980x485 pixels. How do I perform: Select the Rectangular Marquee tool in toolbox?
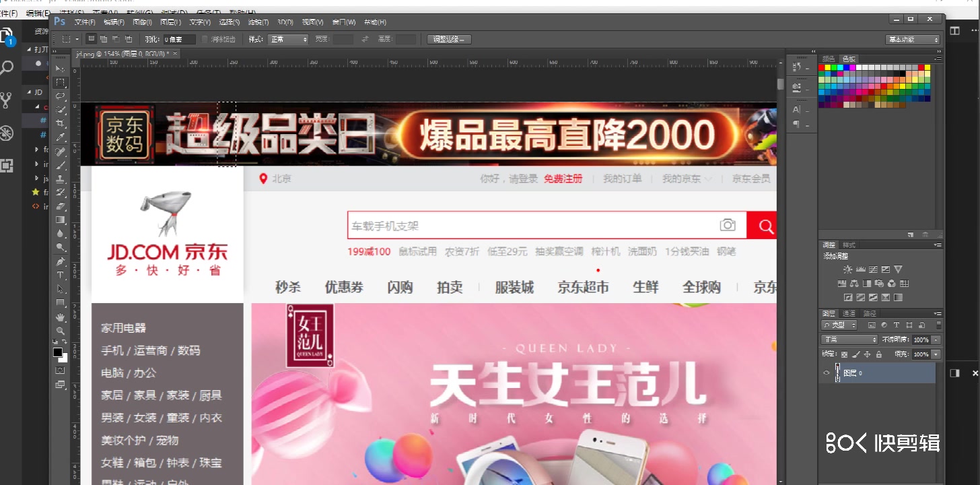pyautogui.click(x=61, y=83)
